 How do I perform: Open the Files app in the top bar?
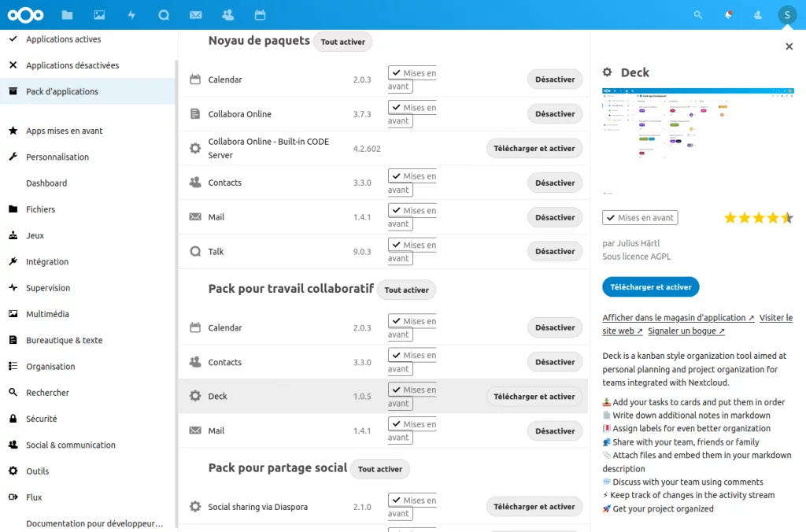[68, 15]
